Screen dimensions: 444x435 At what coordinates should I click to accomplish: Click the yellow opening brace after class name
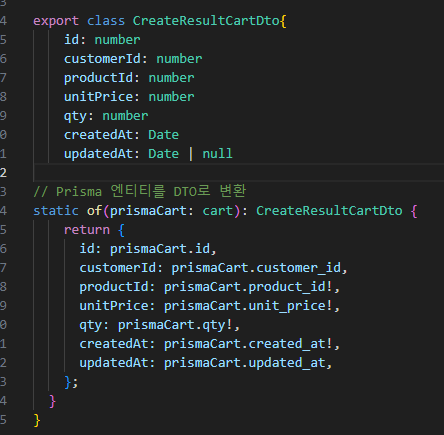(x=283, y=21)
